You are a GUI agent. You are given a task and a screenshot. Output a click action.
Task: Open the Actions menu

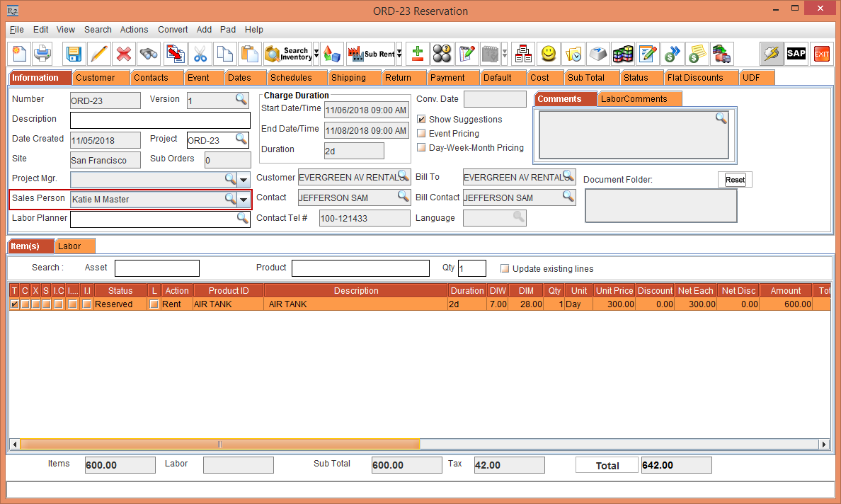click(134, 30)
